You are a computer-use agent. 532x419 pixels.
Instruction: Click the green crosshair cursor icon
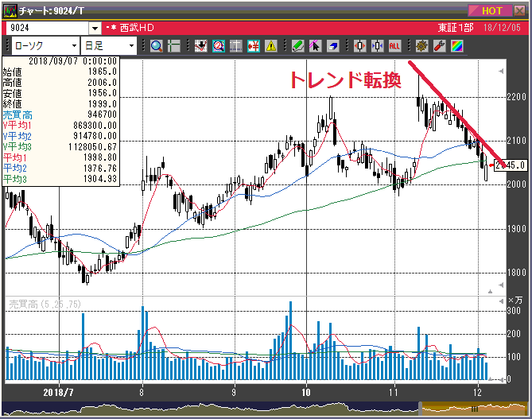pyautogui.click(x=173, y=46)
